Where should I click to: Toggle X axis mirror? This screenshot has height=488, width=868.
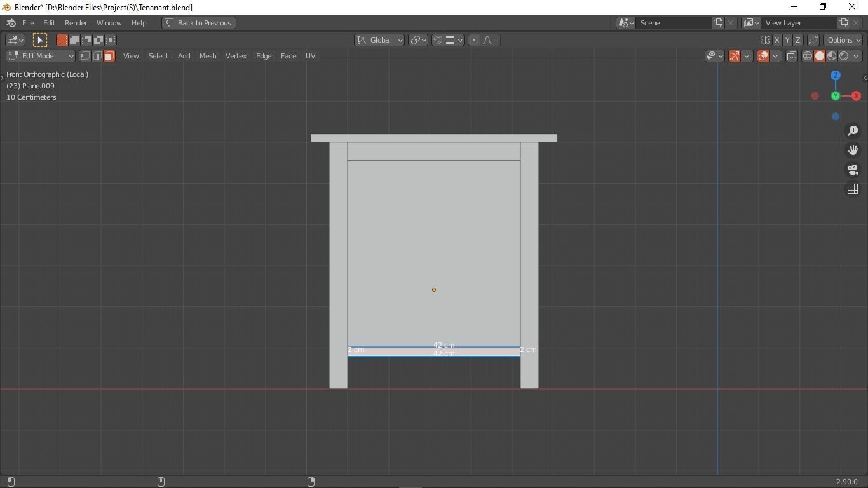pos(776,40)
